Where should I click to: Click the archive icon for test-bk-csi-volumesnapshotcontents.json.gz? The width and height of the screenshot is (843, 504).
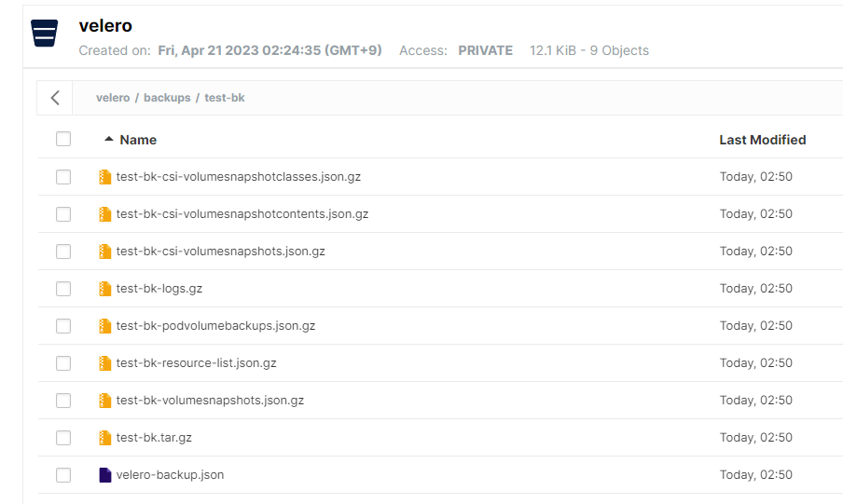(x=104, y=214)
